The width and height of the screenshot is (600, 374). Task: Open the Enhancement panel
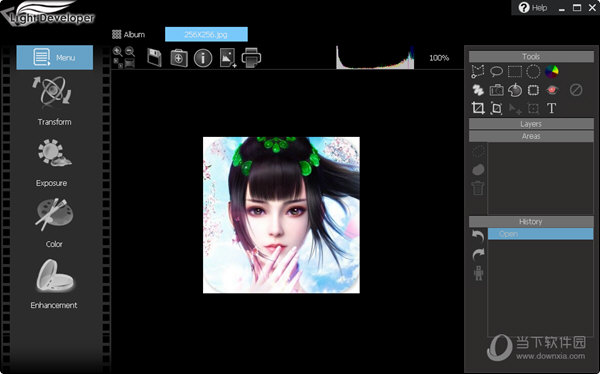tap(54, 284)
